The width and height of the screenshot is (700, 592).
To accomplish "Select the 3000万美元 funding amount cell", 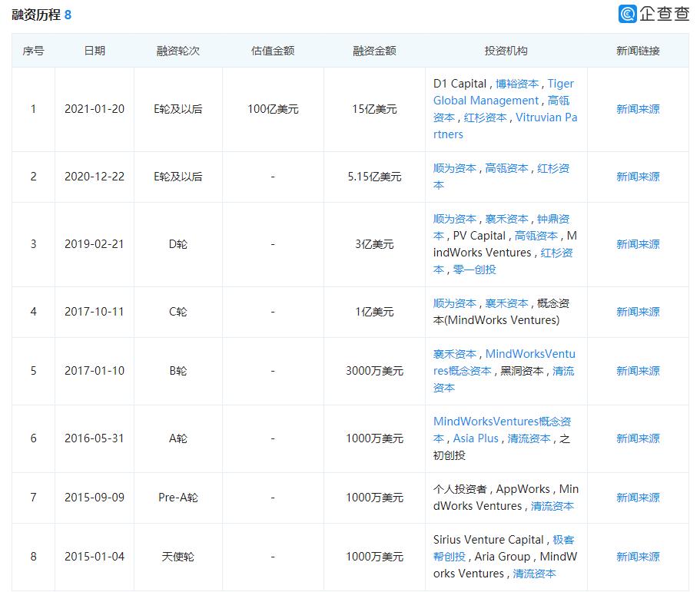I will pyautogui.click(x=374, y=371).
